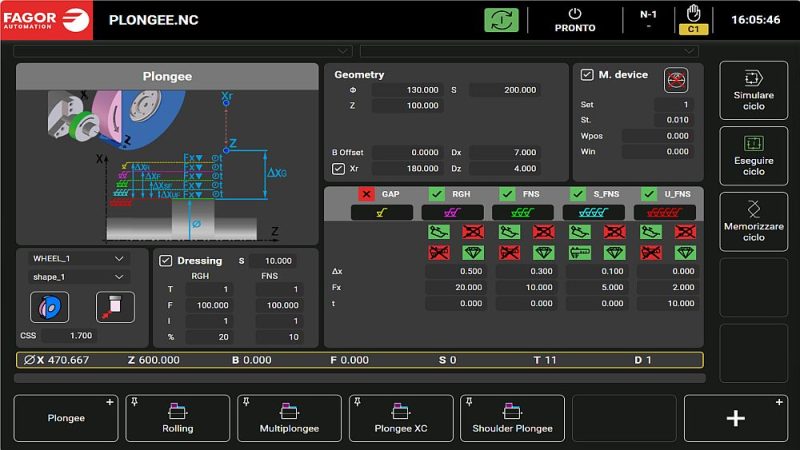800x450 pixels.
Task: Add a new cycle with large plus button
Action: point(736,418)
